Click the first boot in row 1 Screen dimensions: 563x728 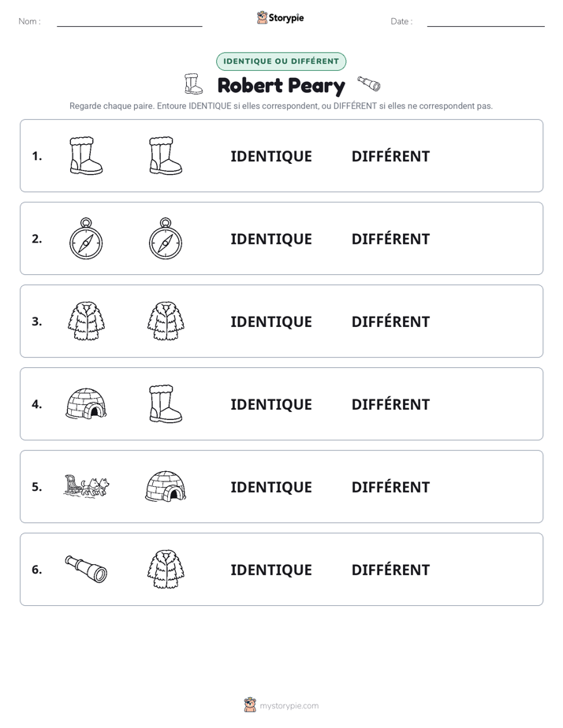[x=86, y=155]
